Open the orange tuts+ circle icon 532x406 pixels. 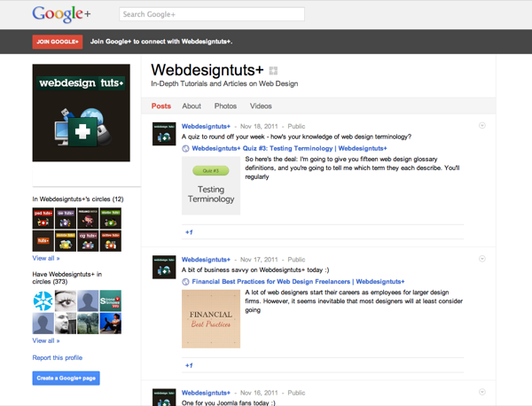click(43, 241)
